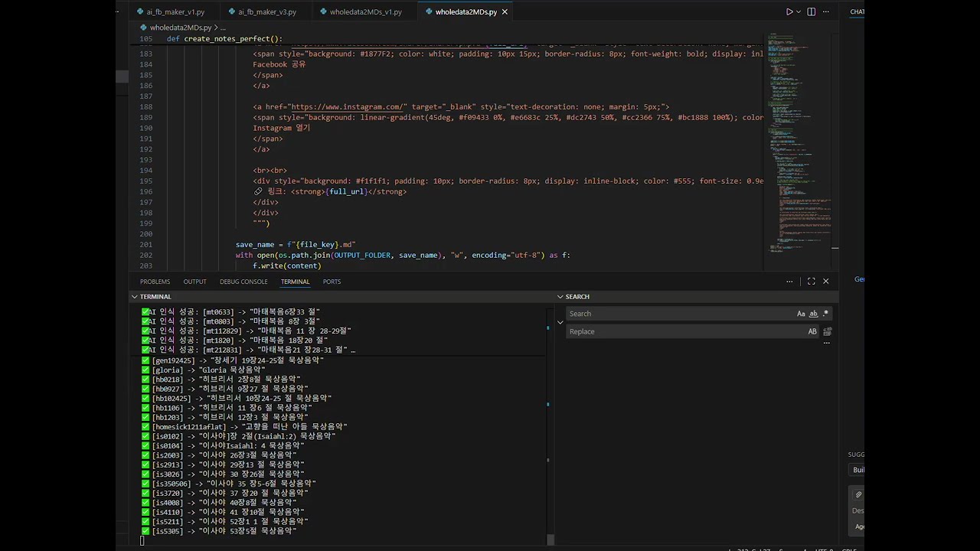Switch to the DEBUG CONSOLE tab
The width and height of the screenshot is (980, 551).
[x=243, y=282]
